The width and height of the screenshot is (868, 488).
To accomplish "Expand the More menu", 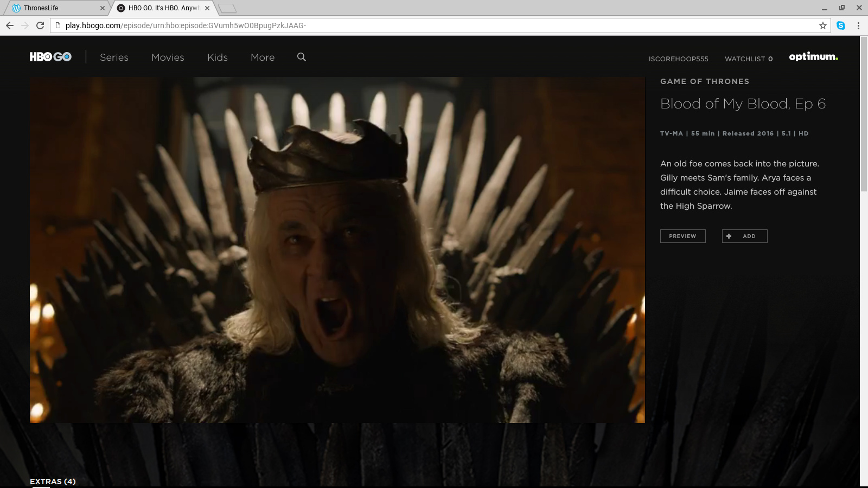I will 263,57.
